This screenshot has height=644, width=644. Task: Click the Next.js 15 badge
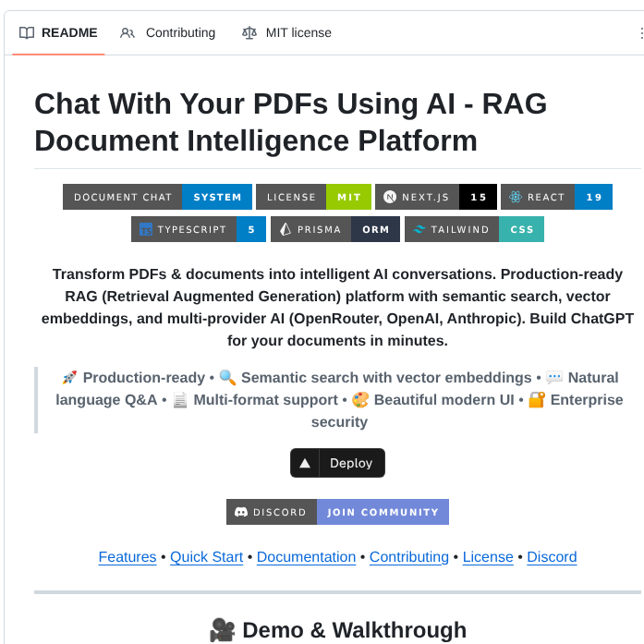point(435,197)
